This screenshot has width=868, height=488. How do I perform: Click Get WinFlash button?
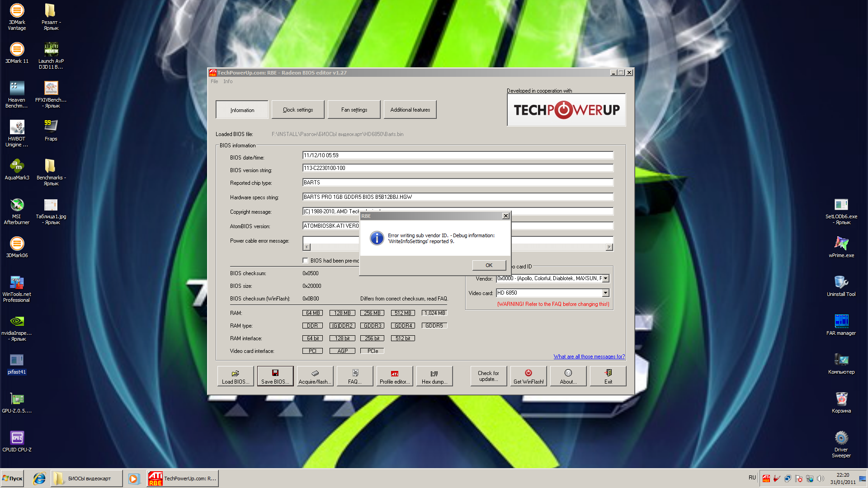(528, 376)
